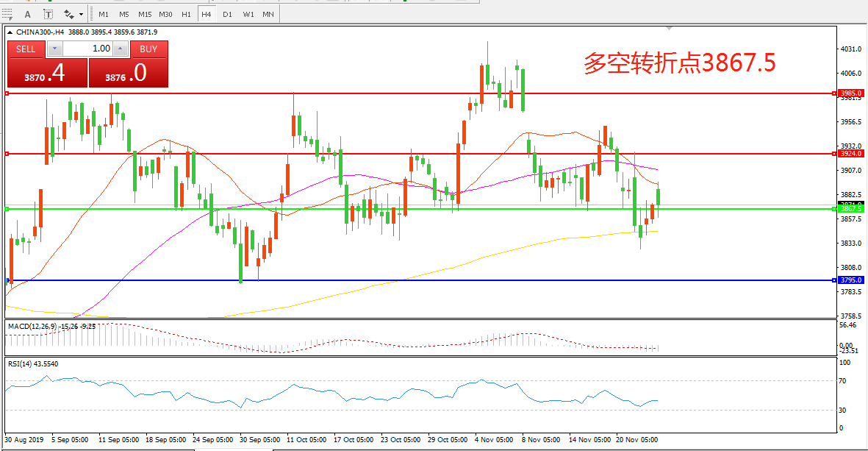Image resolution: width=868 pixels, height=451 pixels.
Task: Switch to D1 daily timeframe
Action: click(x=227, y=14)
